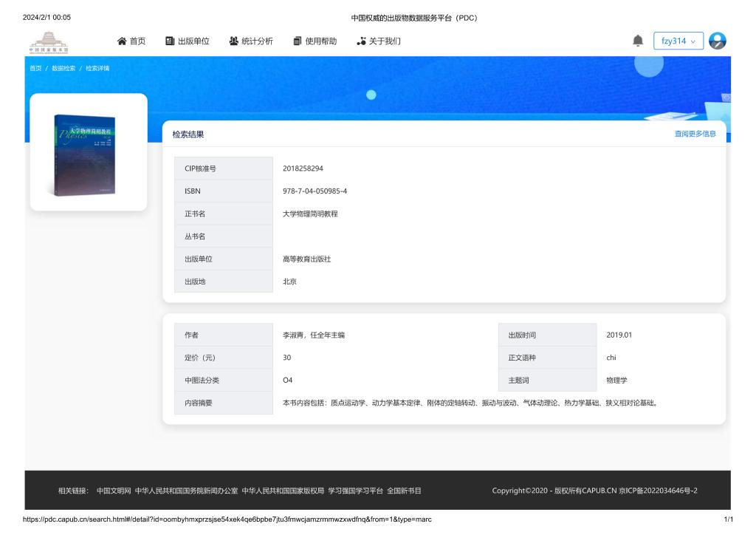Open 中国文明网 footer link
Image resolution: width=756 pixels, height=535 pixels.
click(114, 491)
